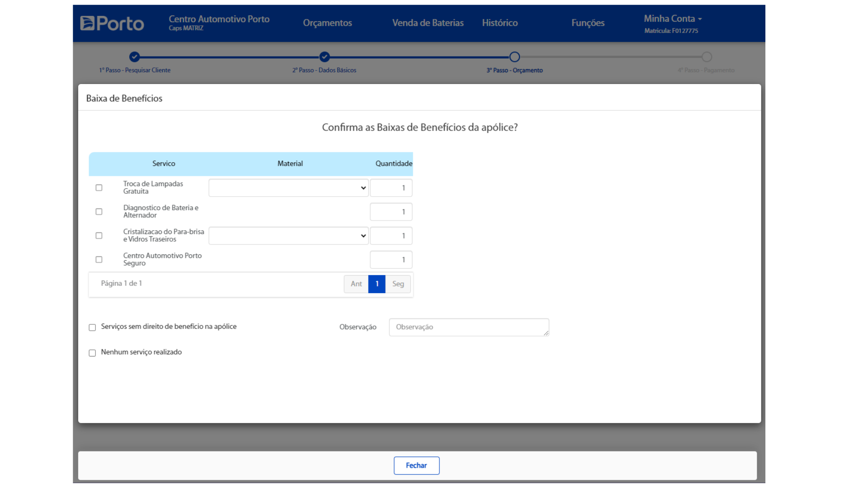Viewport: 868px width, 488px height.
Task: Open material dropdown for Troca de Lampadas
Action: coord(288,188)
